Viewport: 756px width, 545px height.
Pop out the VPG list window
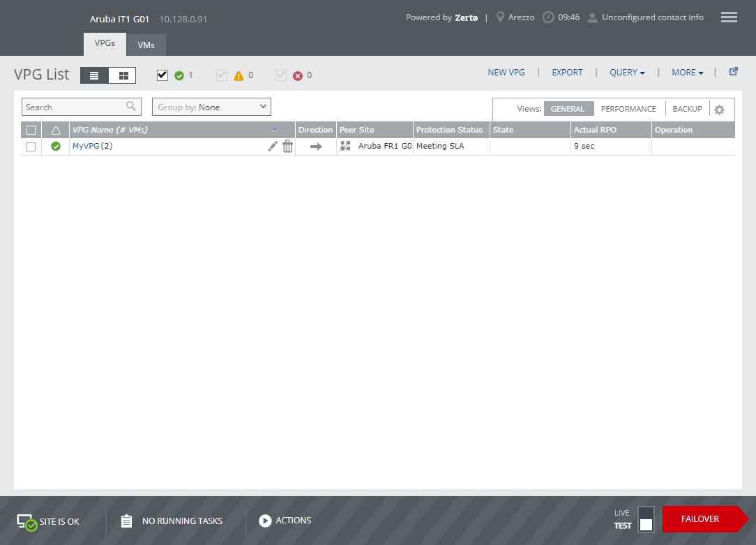(734, 71)
